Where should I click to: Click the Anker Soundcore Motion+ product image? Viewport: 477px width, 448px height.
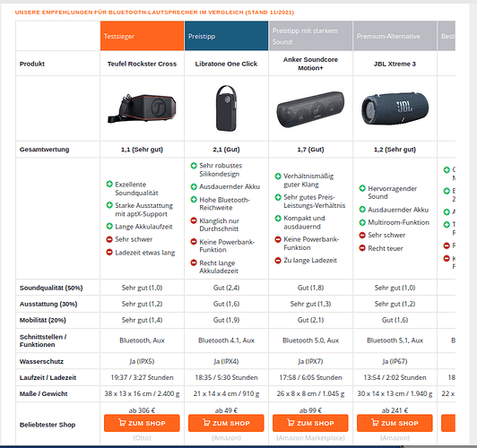[310, 108]
